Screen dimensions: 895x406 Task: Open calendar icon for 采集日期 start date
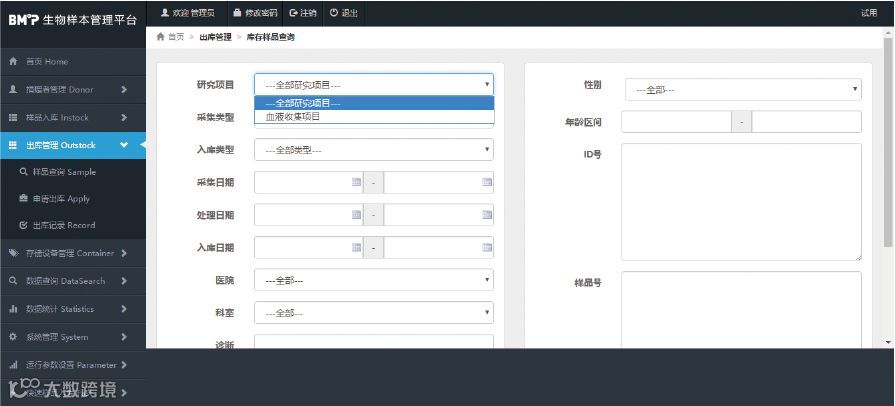[357, 182]
